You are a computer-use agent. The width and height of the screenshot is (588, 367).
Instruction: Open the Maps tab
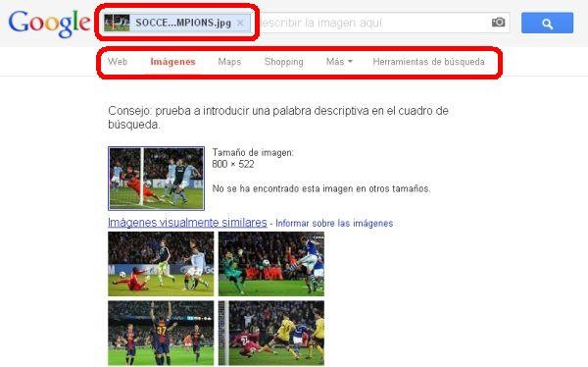click(229, 62)
